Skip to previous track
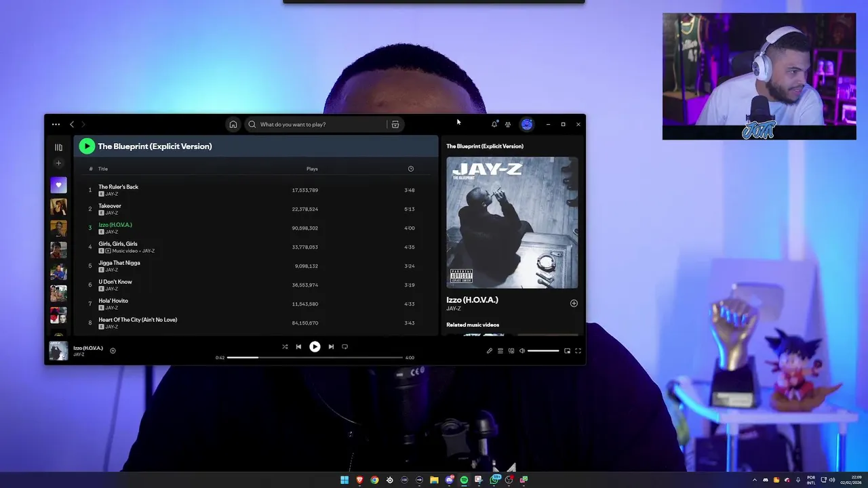The image size is (868, 488). (x=298, y=346)
